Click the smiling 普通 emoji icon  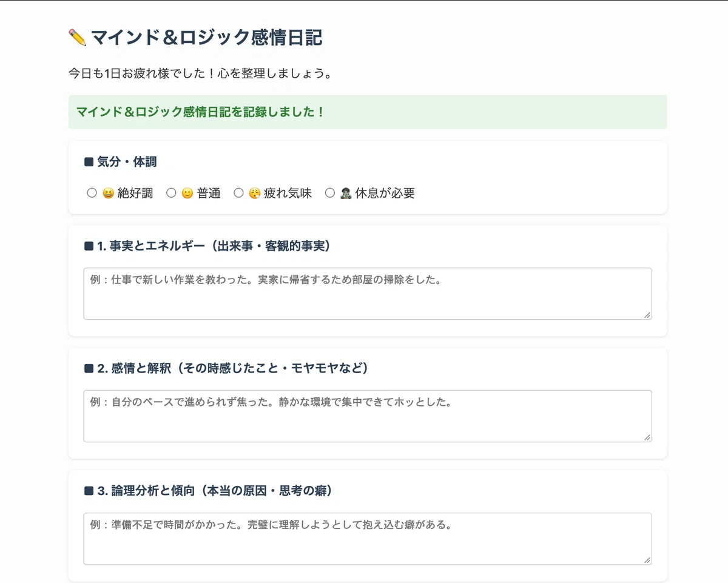pyautogui.click(x=187, y=194)
